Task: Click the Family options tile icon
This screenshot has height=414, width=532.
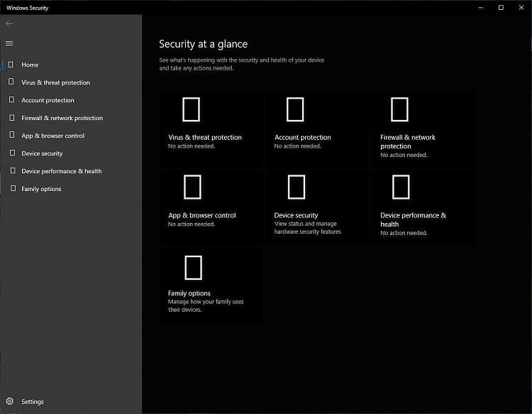Action: [x=194, y=268]
